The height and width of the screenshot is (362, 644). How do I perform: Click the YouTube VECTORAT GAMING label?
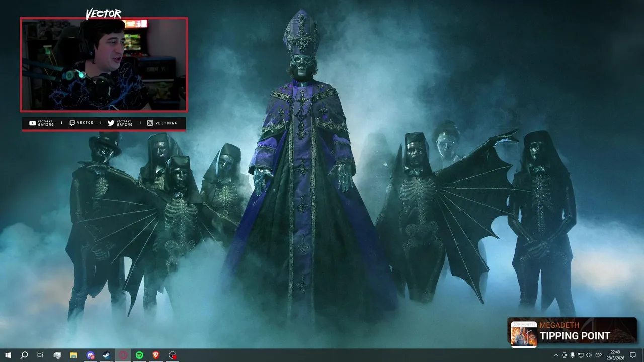pos(41,123)
